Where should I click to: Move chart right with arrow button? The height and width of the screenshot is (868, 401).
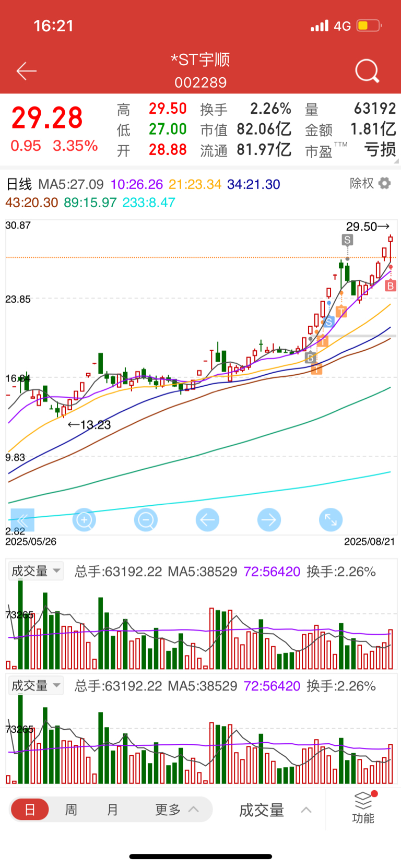point(269,520)
